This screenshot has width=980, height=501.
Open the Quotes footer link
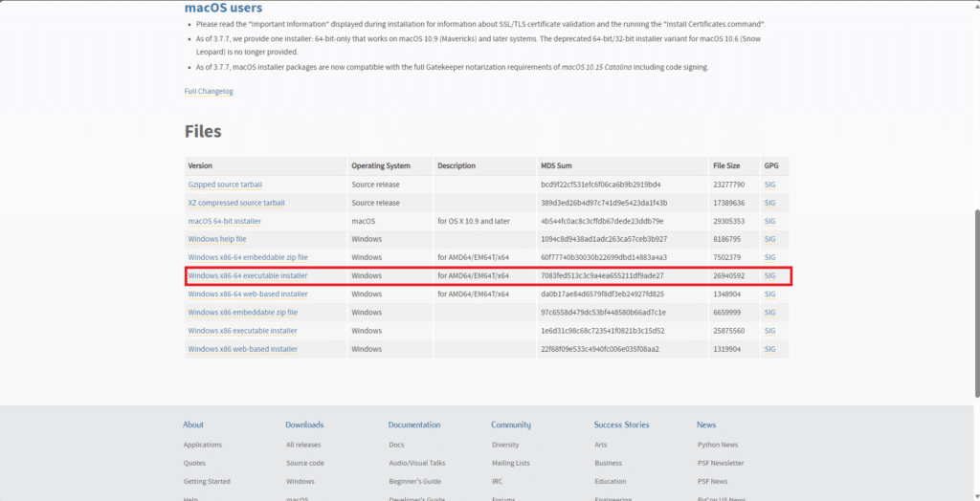(194, 463)
